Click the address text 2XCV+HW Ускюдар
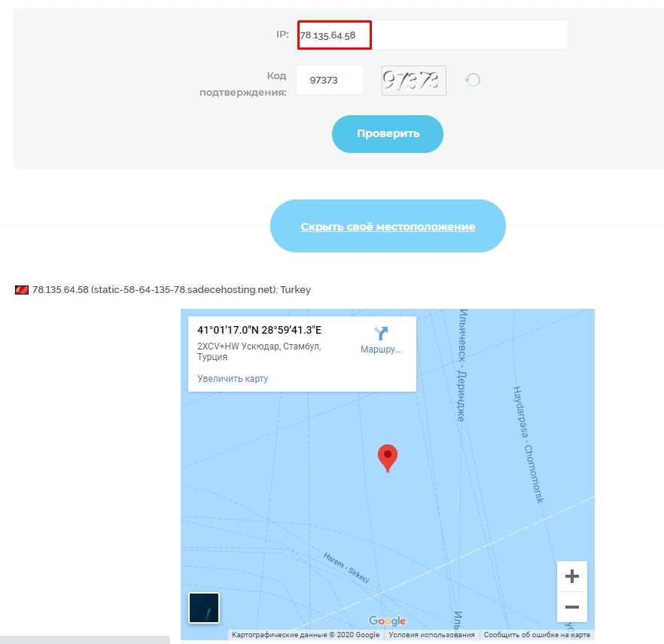Image resolution: width=664 pixels, height=644 pixels. 259,351
